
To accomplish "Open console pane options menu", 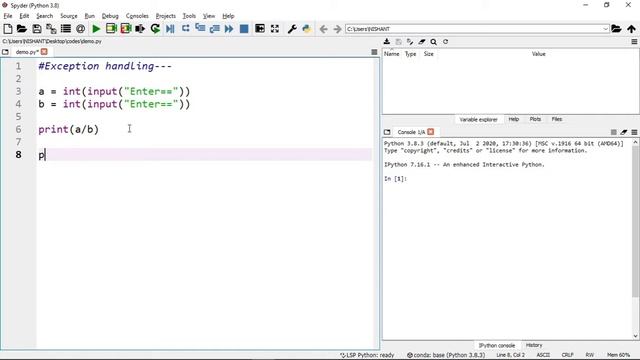I will pos(634,132).
